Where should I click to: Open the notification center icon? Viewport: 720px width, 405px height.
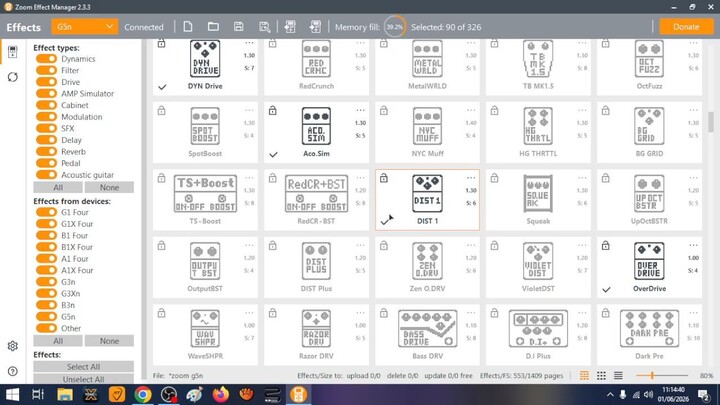point(703,394)
